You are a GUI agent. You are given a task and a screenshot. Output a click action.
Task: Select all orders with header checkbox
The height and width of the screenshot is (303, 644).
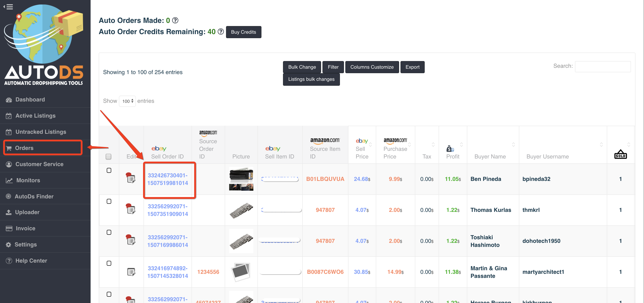click(109, 157)
